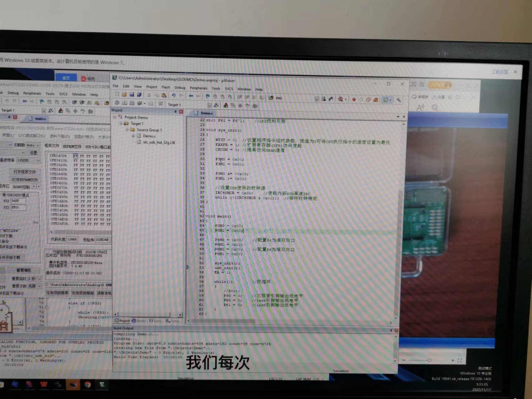532x399 pixels.
Task: Click the Find text box showing P40
Action: point(294,98)
